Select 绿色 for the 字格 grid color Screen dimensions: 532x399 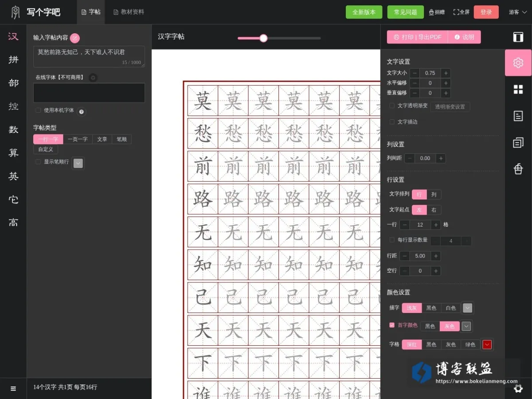tap(470, 344)
